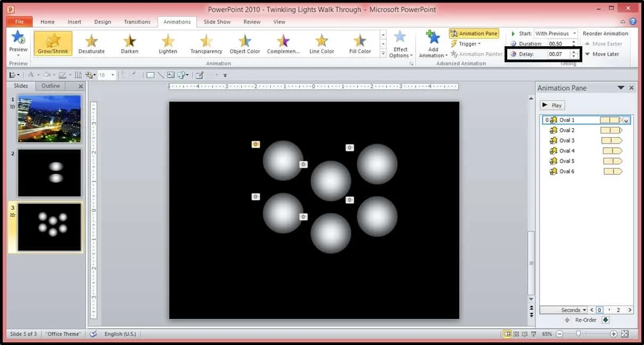Apply the Object Color animation effect

(245, 44)
